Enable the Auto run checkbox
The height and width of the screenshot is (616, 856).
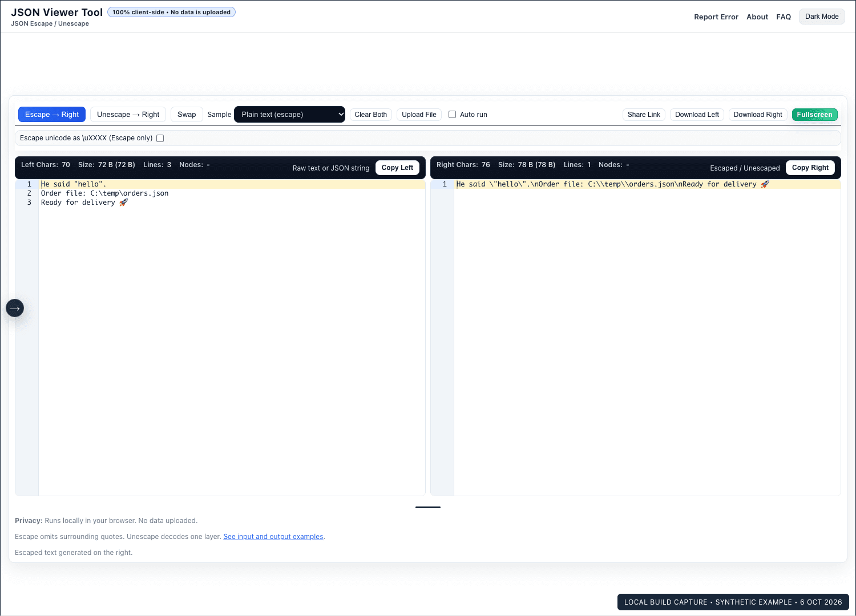click(452, 115)
